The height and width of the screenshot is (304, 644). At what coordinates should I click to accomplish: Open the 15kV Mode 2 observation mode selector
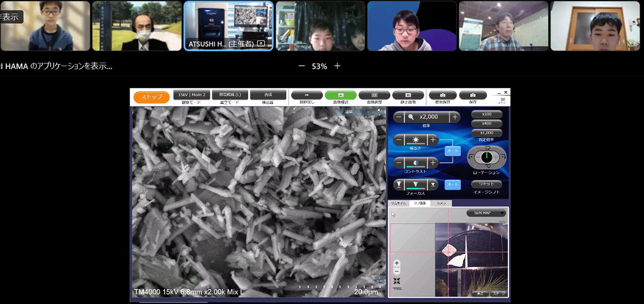coord(191,95)
